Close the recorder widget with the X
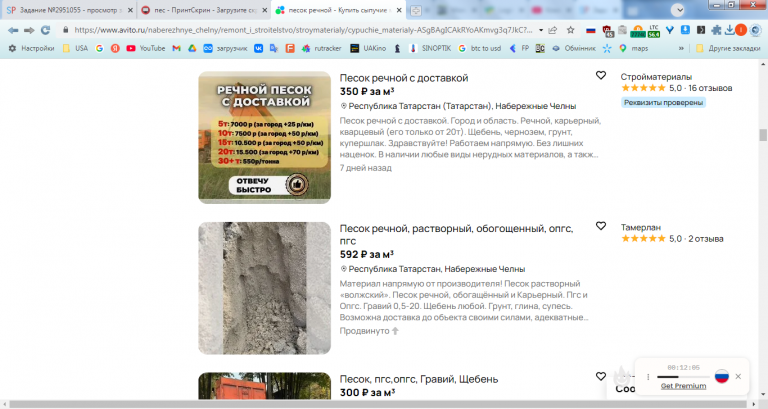This screenshot has height=409, width=768. tap(738, 376)
